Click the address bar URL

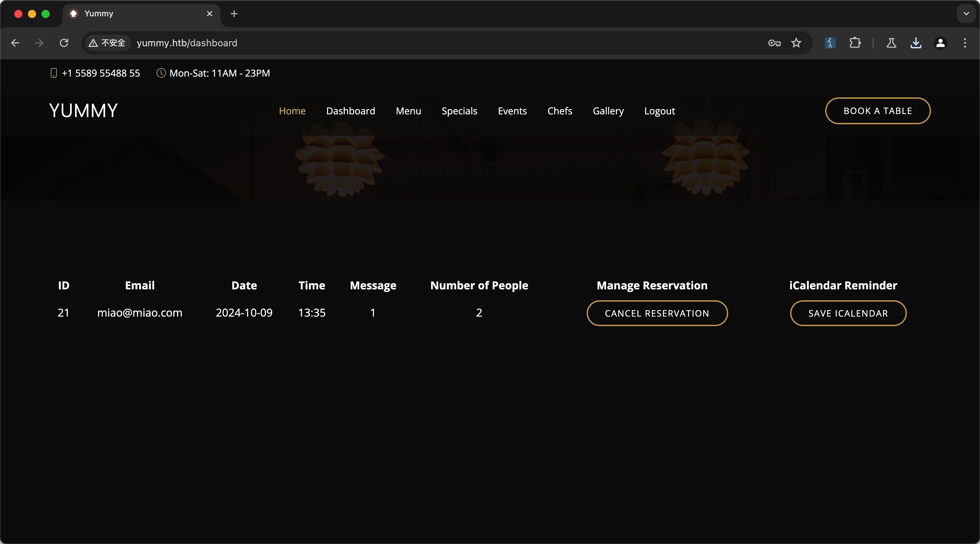coord(187,43)
